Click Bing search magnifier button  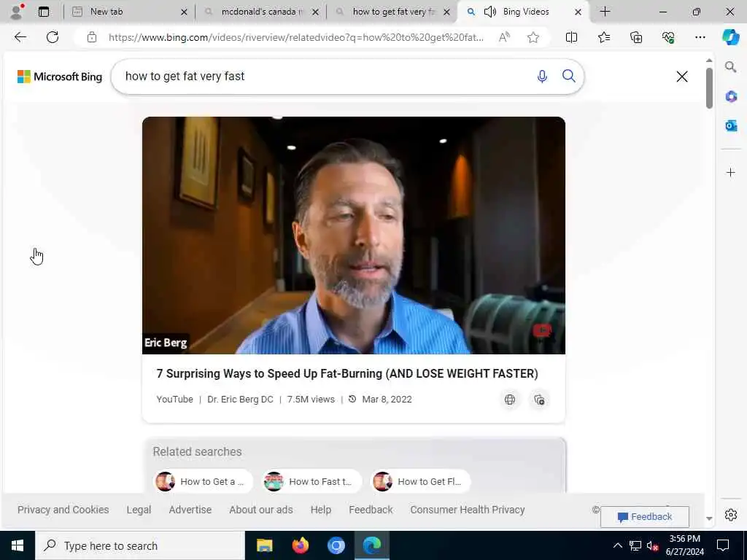pyautogui.click(x=569, y=76)
